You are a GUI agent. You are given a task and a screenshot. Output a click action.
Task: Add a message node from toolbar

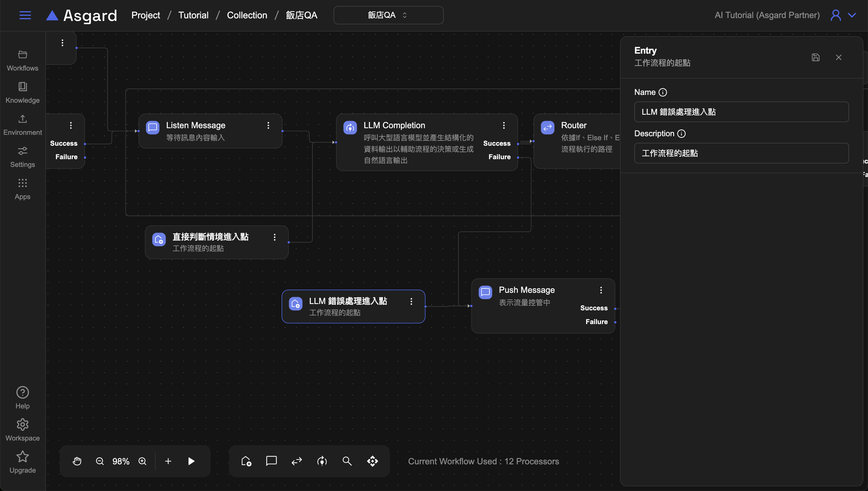point(271,461)
